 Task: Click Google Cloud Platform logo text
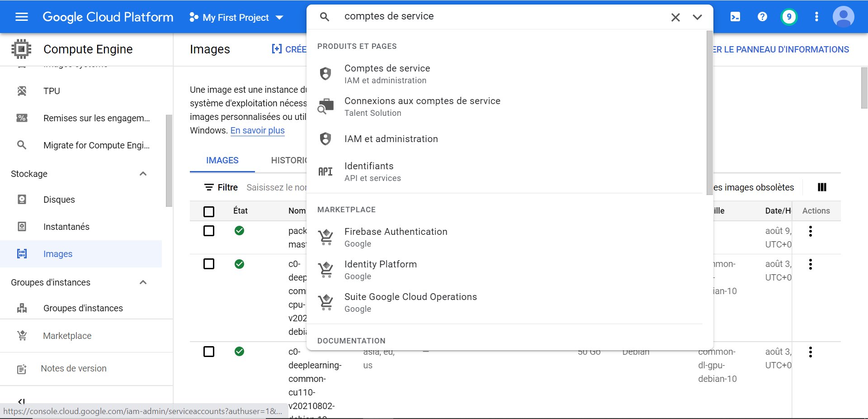[108, 17]
